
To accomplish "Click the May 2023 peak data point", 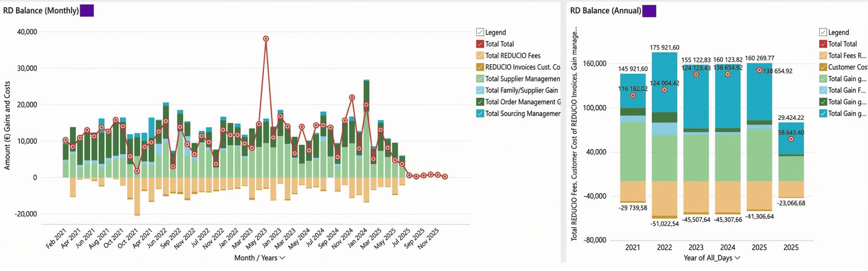I will (266, 39).
